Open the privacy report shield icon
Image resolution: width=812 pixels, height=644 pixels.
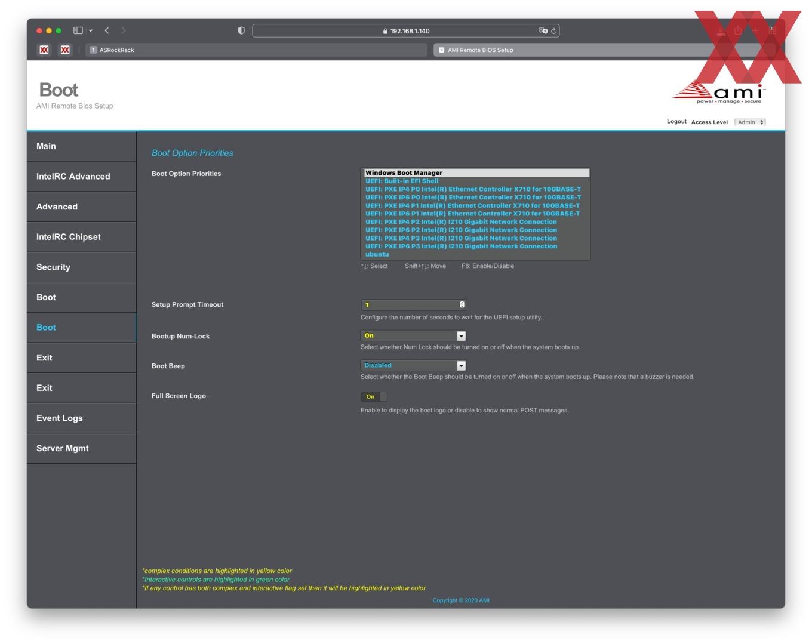241,30
